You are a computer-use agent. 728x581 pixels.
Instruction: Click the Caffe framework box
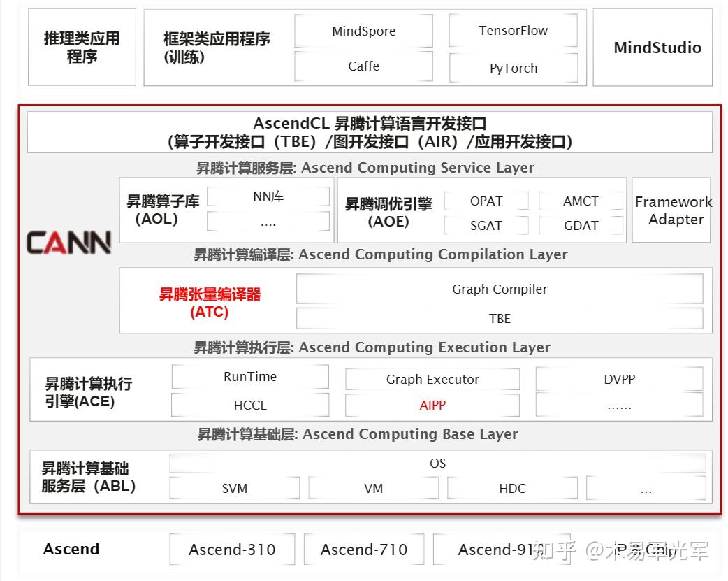coord(363,67)
